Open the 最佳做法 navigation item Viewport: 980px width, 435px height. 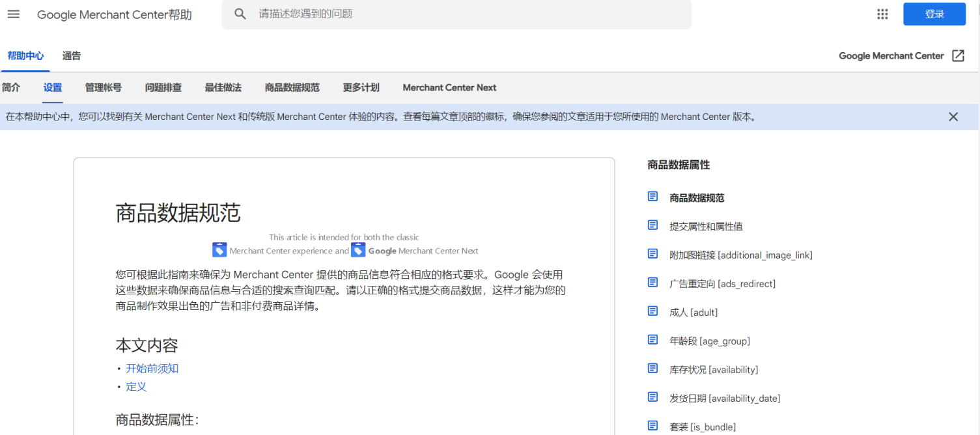223,87
